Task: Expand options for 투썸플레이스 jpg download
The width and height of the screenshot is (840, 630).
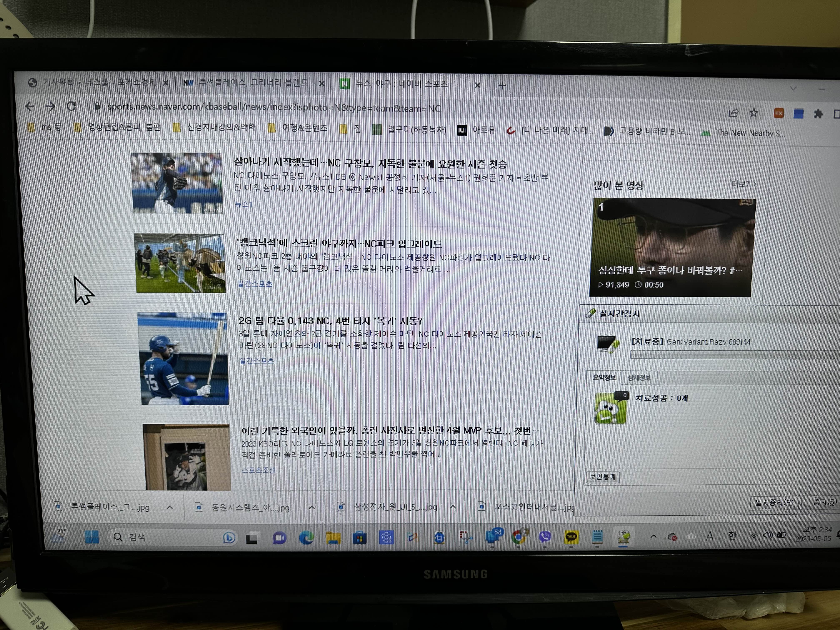Action: [170, 507]
